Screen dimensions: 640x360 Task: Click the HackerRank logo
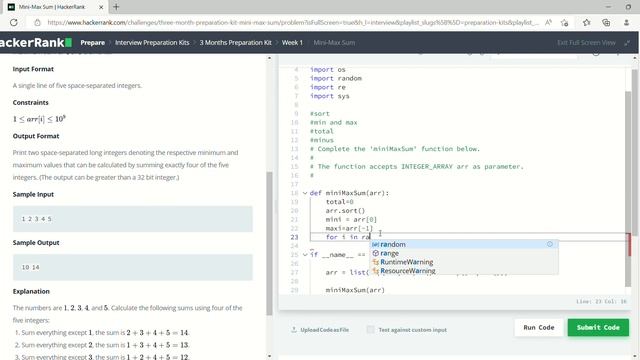[x=36, y=42]
